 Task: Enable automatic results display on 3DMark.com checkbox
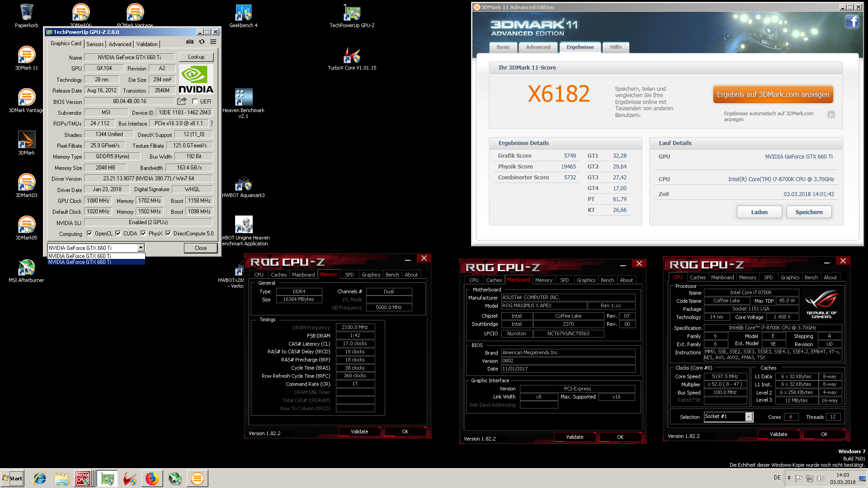point(831,115)
